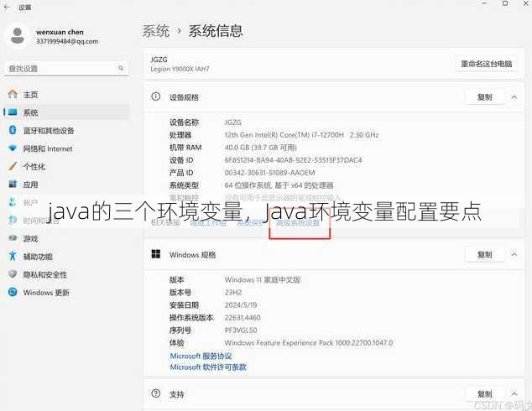Open 个性化 personalization settings

66,167
